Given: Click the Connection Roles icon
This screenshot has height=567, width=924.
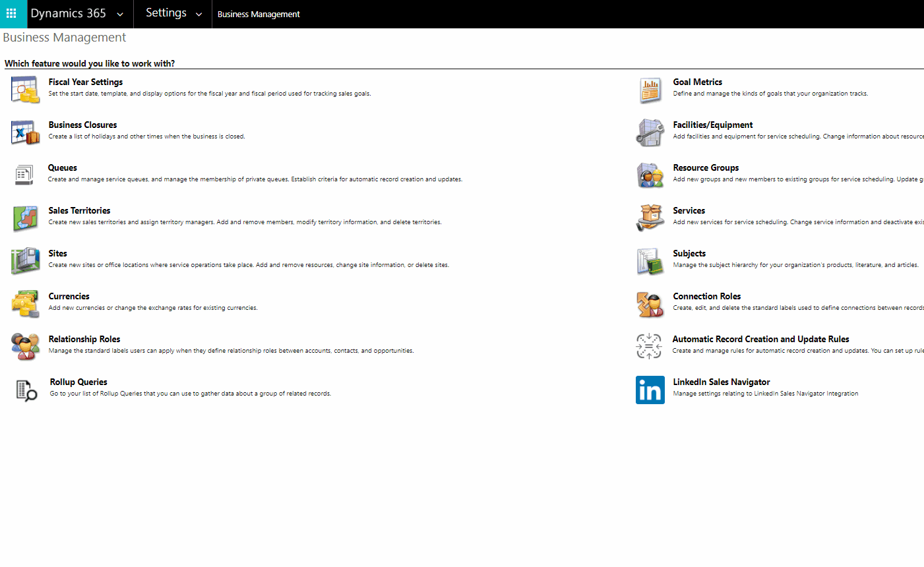Looking at the screenshot, I should 650,304.
